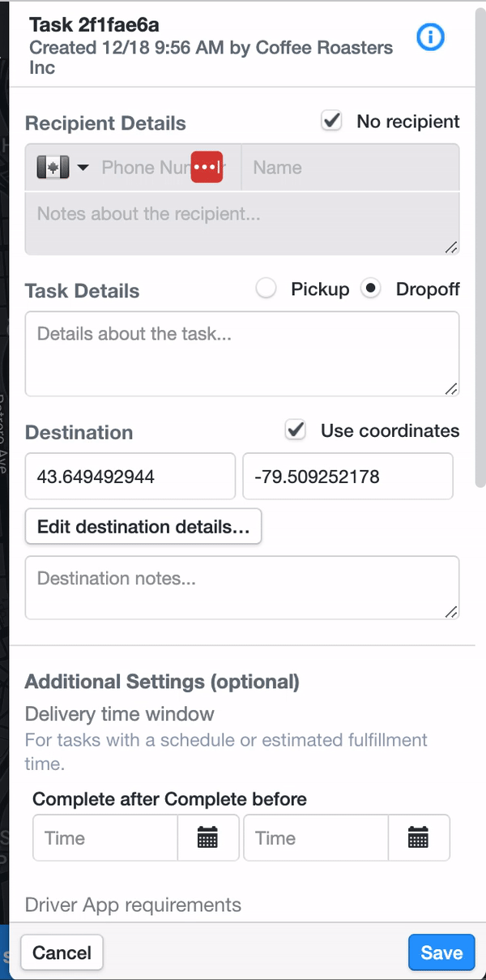Screen dimensions: 486x980
Task: Cancel editing the task
Action: pyautogui.click(x=62, y=952)
